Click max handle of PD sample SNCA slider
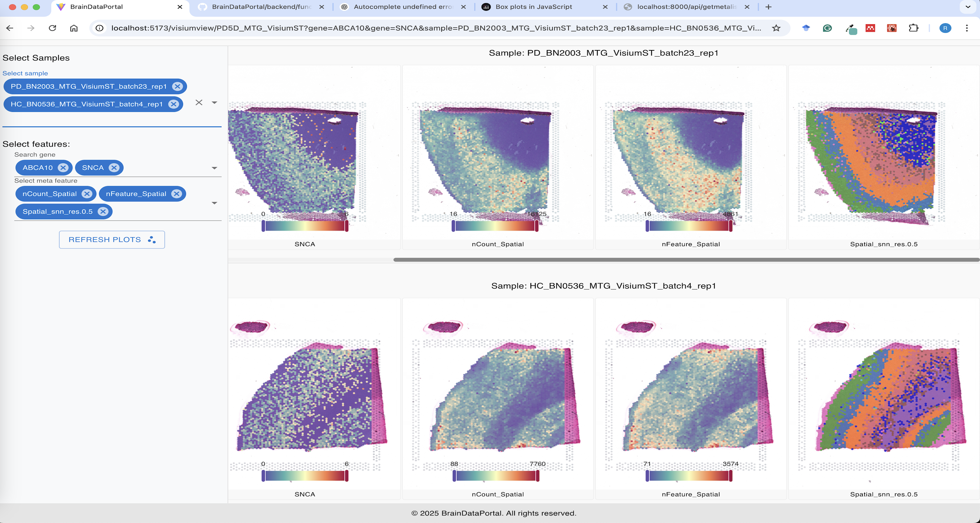The width and height of the screenshot is (980, 523). click(x=347, y=226)
